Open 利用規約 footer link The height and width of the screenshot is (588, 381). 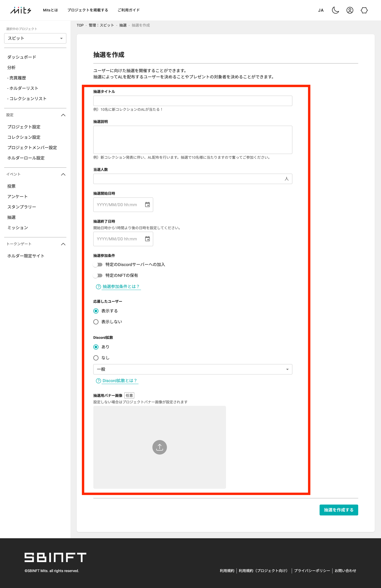click(x=227, y=571)
